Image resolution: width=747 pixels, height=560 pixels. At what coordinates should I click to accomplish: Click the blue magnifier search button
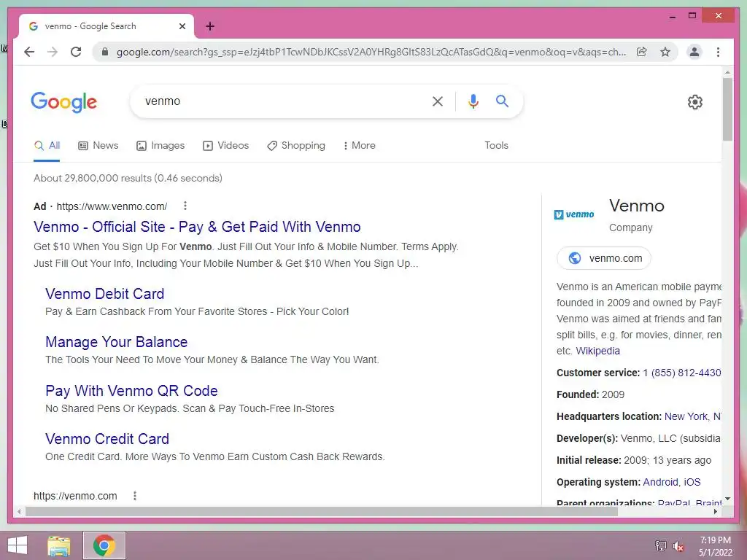(502, 101)
